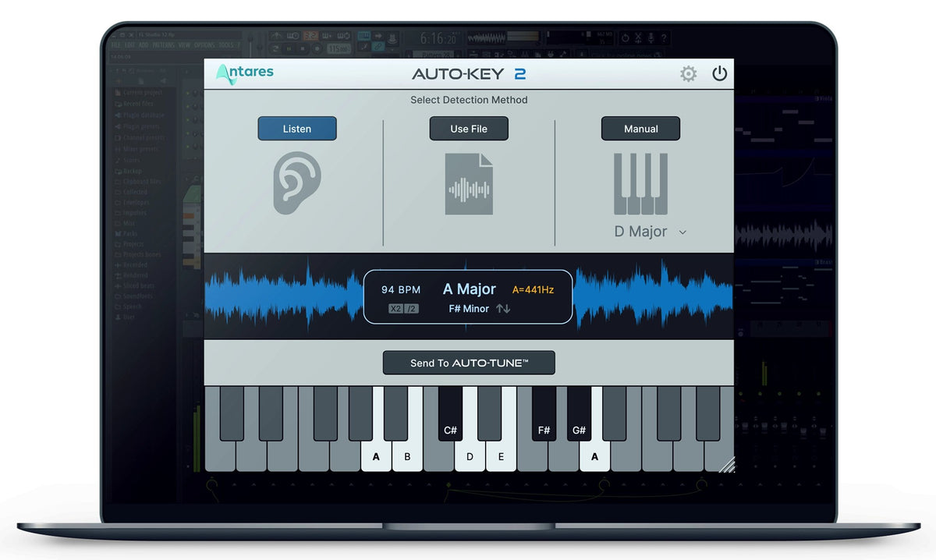This screenshot has height=560, width=936.
Task: Click the Antares logo
Action: (x=243, y=73)
